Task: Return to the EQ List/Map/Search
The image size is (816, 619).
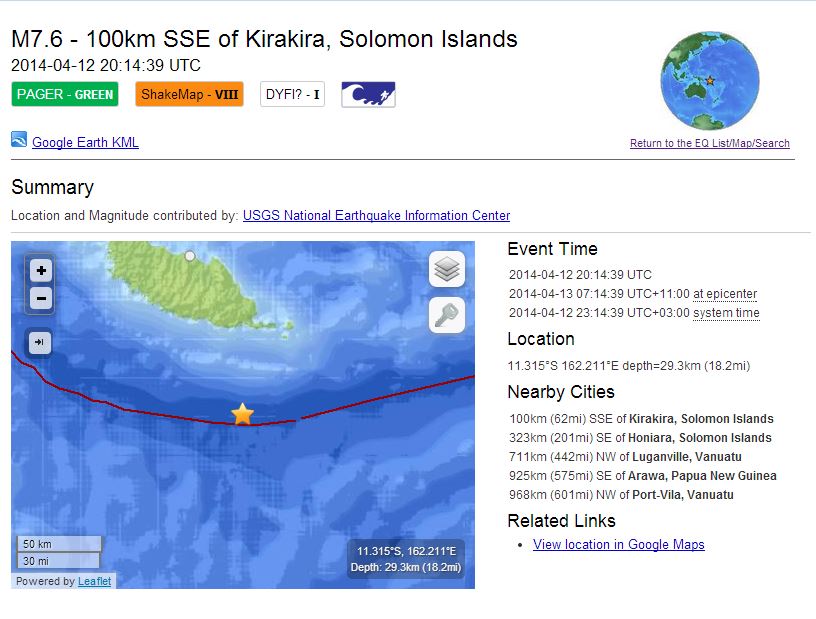Action: click(709, 144)
